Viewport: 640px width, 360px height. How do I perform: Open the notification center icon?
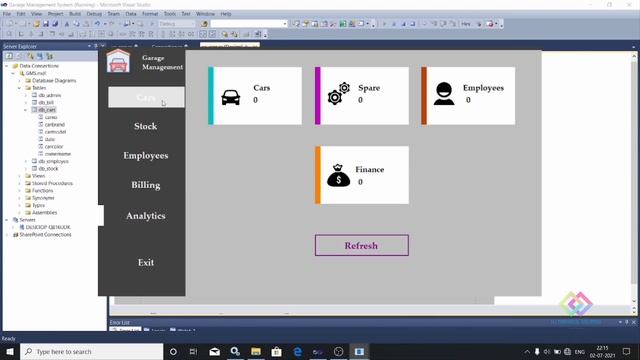point(627,351)
